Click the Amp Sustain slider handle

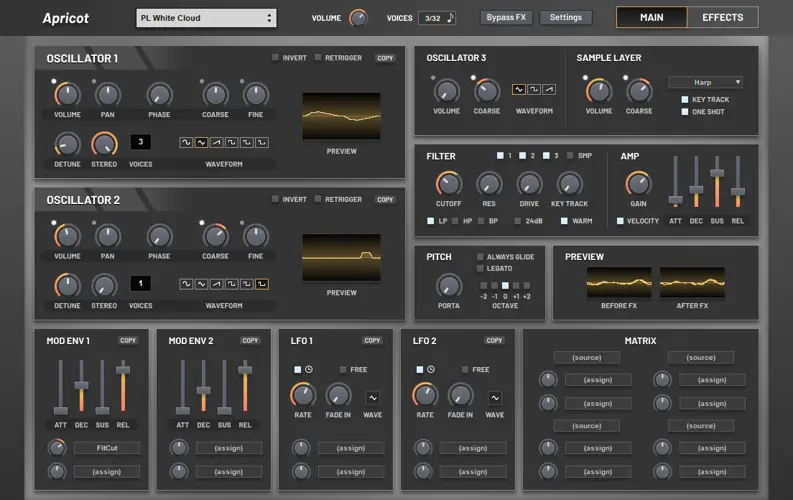pos(717,173)
